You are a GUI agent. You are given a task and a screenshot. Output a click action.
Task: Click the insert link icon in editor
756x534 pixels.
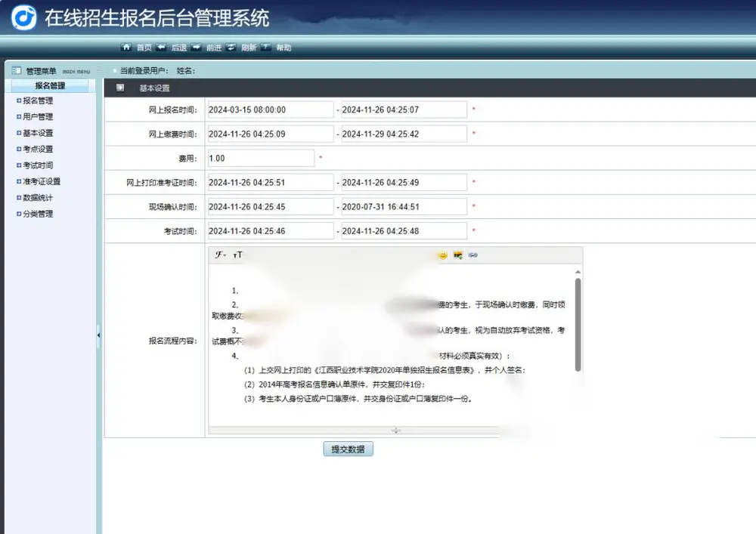click(473, 255)
